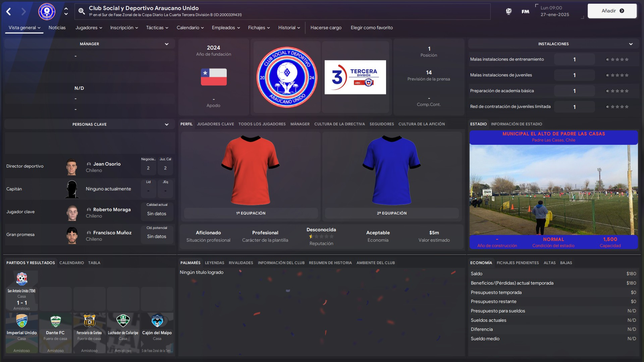
Task: Click Imperial Unido club badge
Action: tap(22, 321)
